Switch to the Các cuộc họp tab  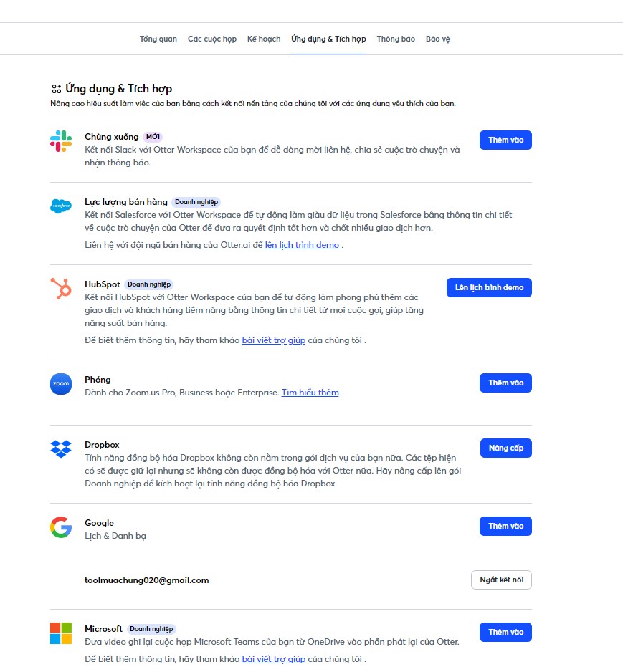point(212,39)
